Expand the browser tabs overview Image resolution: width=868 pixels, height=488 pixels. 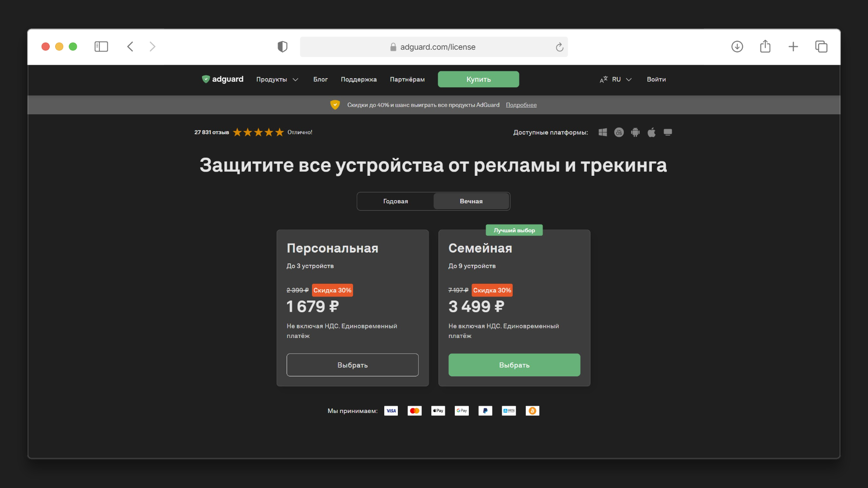[821, 47]
